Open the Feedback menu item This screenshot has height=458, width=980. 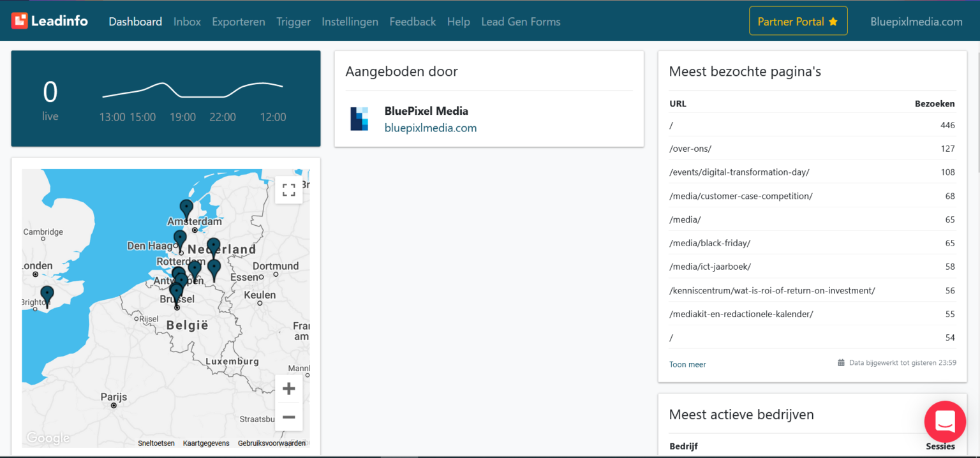click(x=413, y=22)
